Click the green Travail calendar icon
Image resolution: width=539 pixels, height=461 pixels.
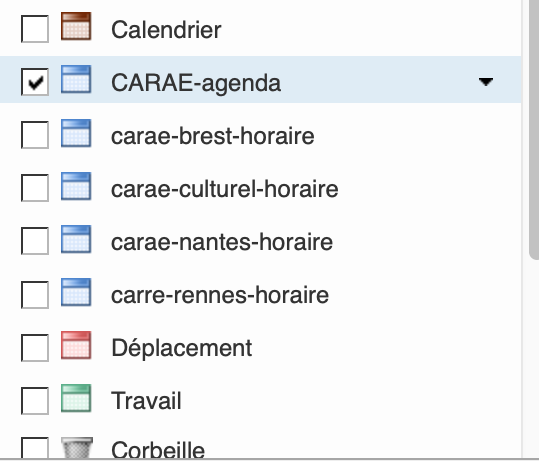[x=76, y=398]
